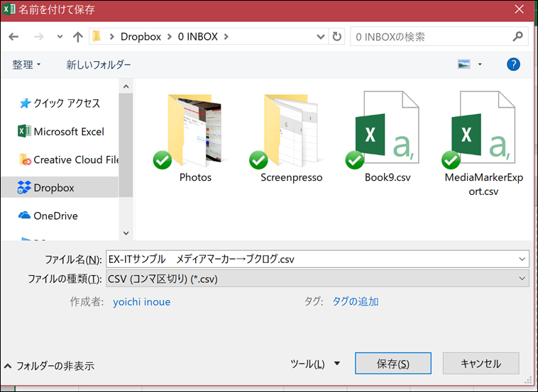538x392 pixels.
Task: Click the Dropbox breadcrumb in address bar
Action: (141, 37)
